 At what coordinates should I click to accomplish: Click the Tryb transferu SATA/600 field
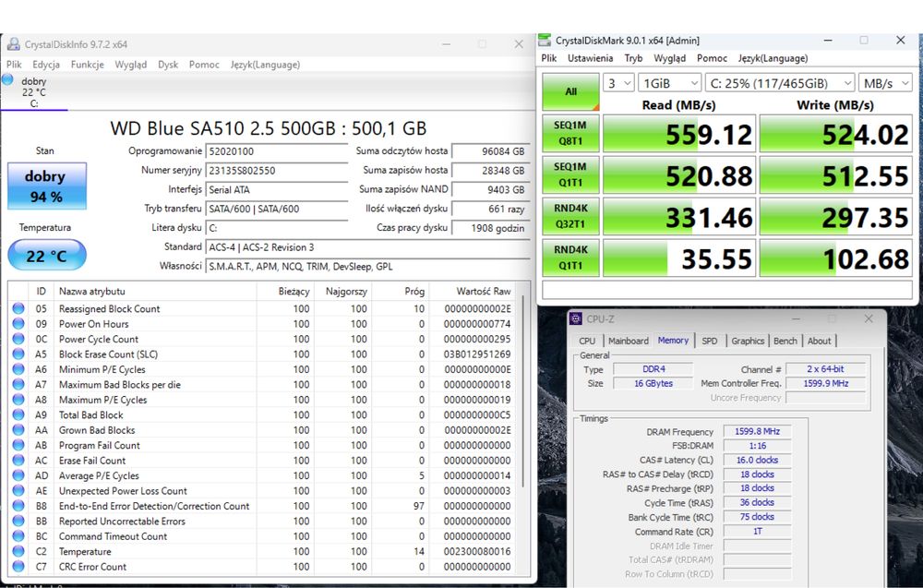tap(277, 209)
